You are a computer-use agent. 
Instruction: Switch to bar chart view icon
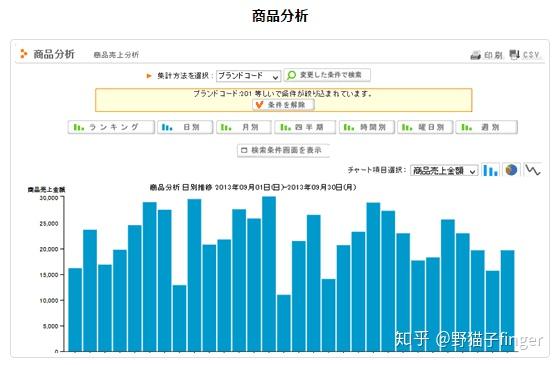[490, 170]
